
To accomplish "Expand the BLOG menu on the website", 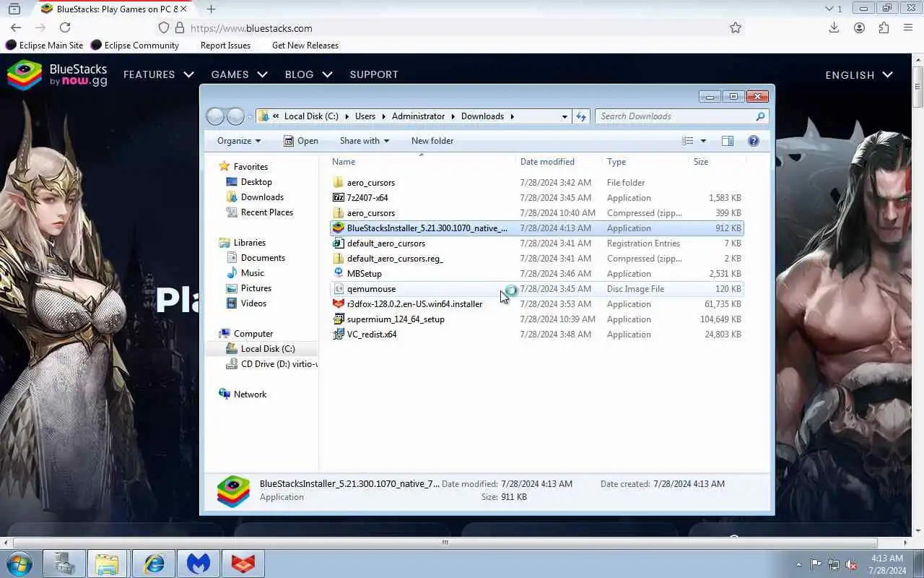I will pyautogui.click(x=308, y=74).
